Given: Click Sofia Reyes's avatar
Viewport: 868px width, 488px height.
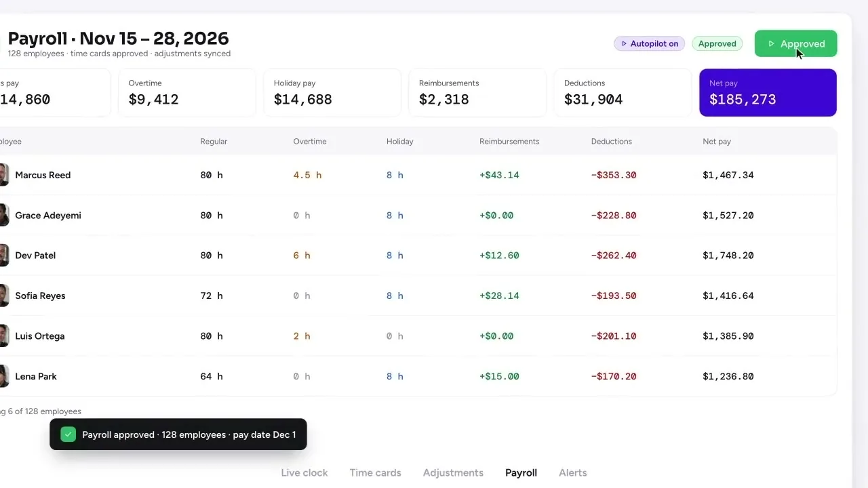Looking at the screenshot, I should [3, 296].
